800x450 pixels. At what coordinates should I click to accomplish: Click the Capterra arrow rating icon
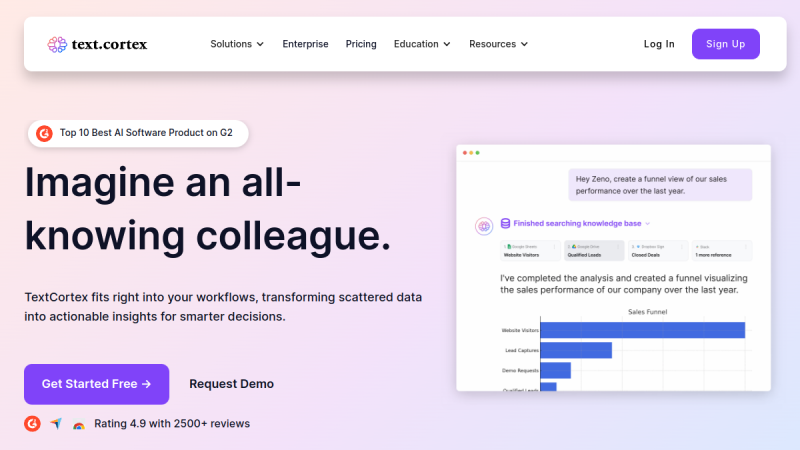point(56,423)
